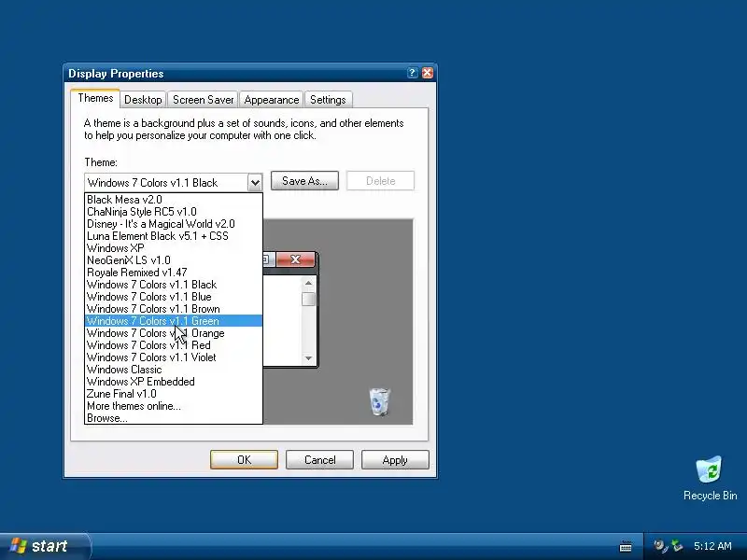The width and height of the screenshot is (747, 560).
Task: Click the Apply button
Action: 395,459
